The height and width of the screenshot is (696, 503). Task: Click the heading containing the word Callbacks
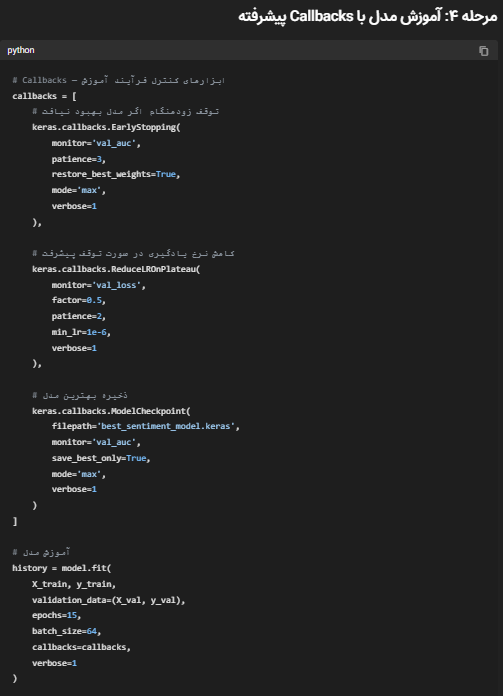(368, 16)
